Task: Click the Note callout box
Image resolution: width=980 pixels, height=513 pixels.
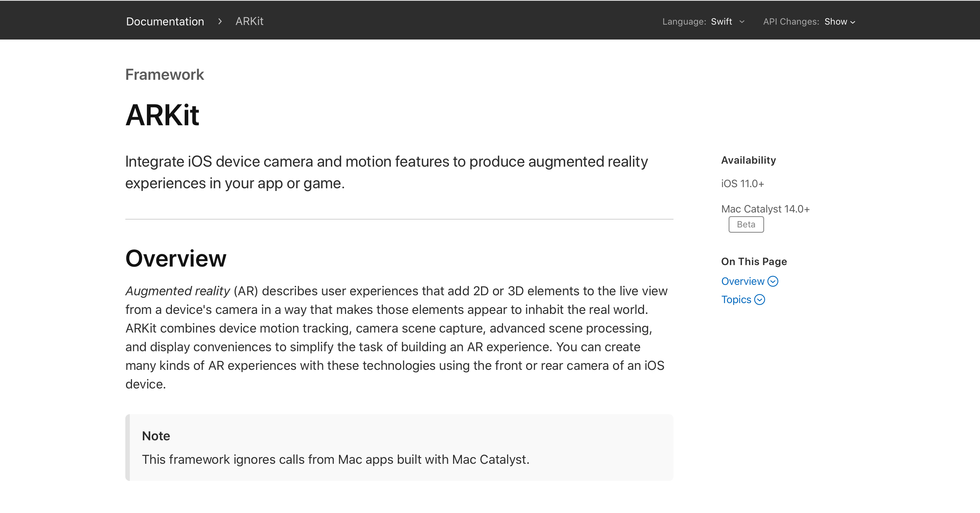Action: pyautogui.click(x=399, y=447)
